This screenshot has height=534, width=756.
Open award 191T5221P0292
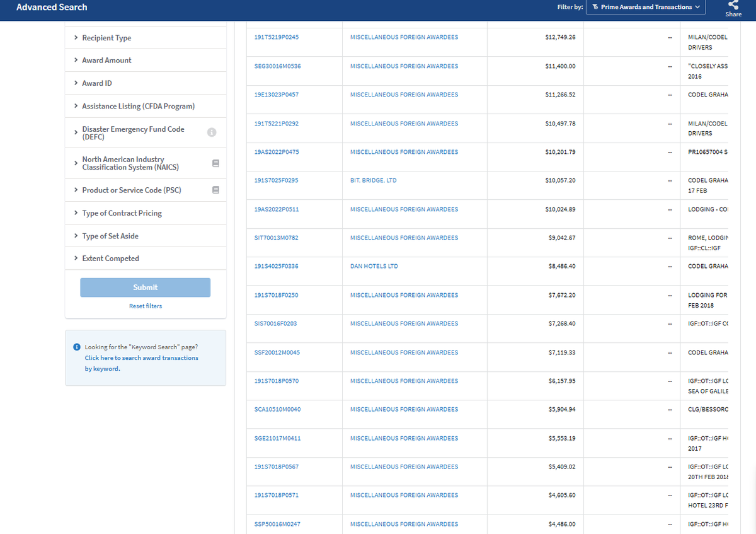pyautogui.click(x=276, y=124)
